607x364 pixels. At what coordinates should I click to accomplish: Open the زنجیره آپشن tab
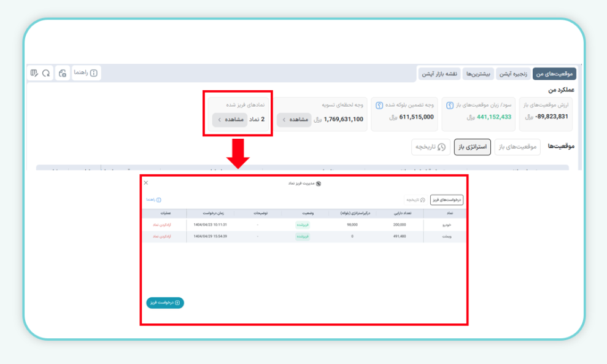coord(512,74)
